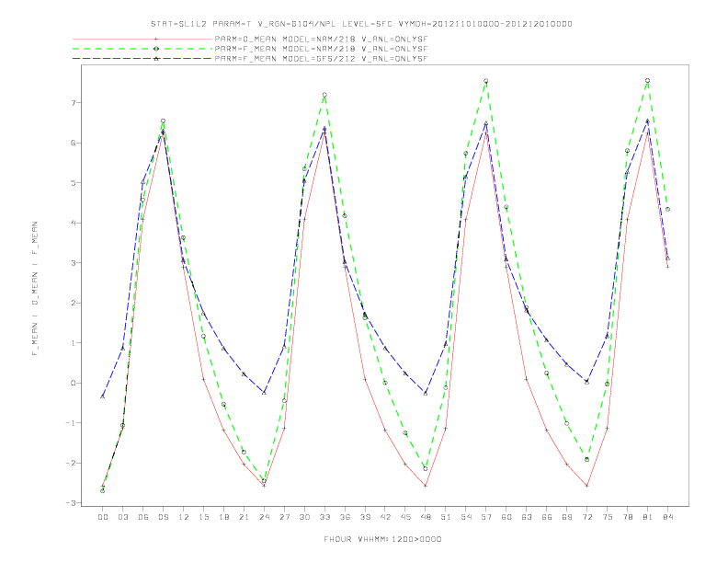Select the green F_MEAN NAM/218 legend label
The image size is (728, 563).
(321, 49)
